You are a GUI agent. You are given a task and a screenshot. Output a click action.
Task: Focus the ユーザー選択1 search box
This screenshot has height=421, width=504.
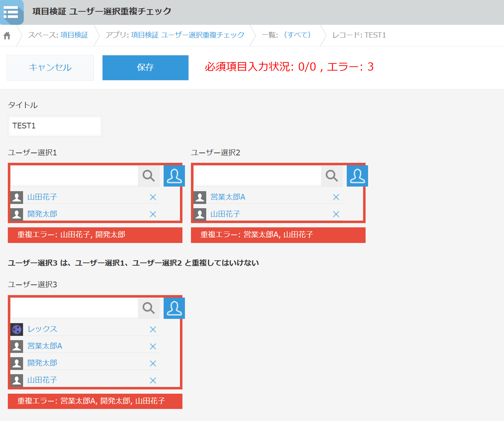(x=74, y=176)
